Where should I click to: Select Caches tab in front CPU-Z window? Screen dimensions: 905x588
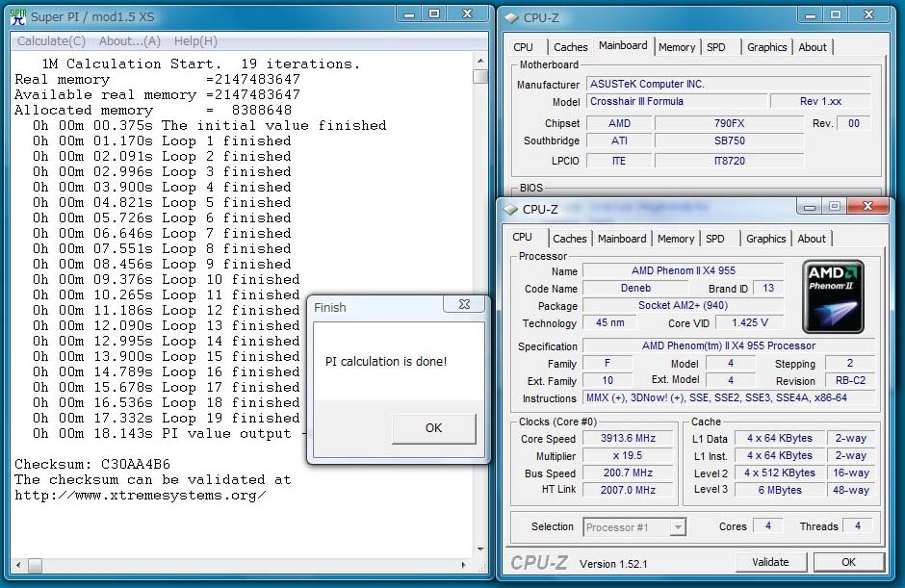click(x=570, y=239)
